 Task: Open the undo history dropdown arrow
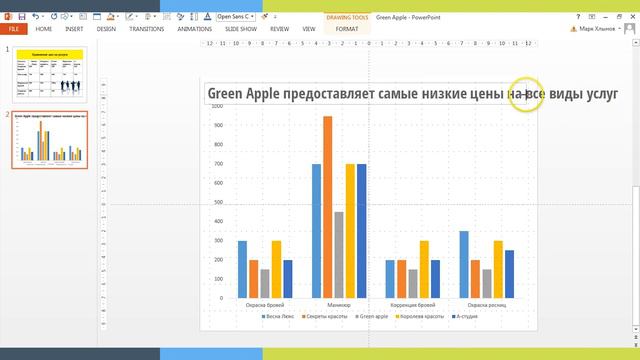43,17
